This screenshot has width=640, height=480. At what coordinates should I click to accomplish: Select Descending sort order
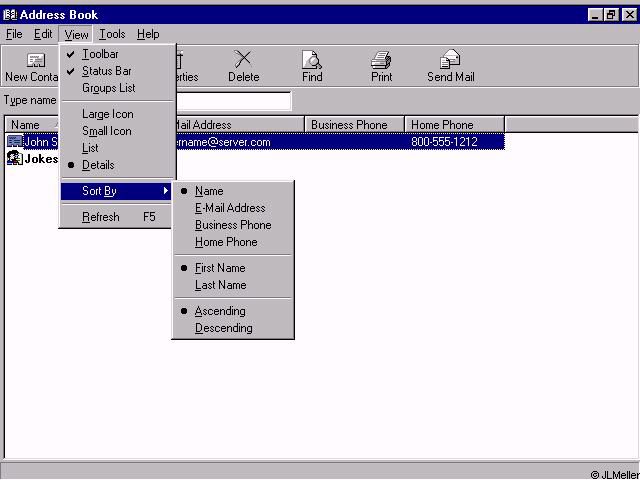point(223,328)
